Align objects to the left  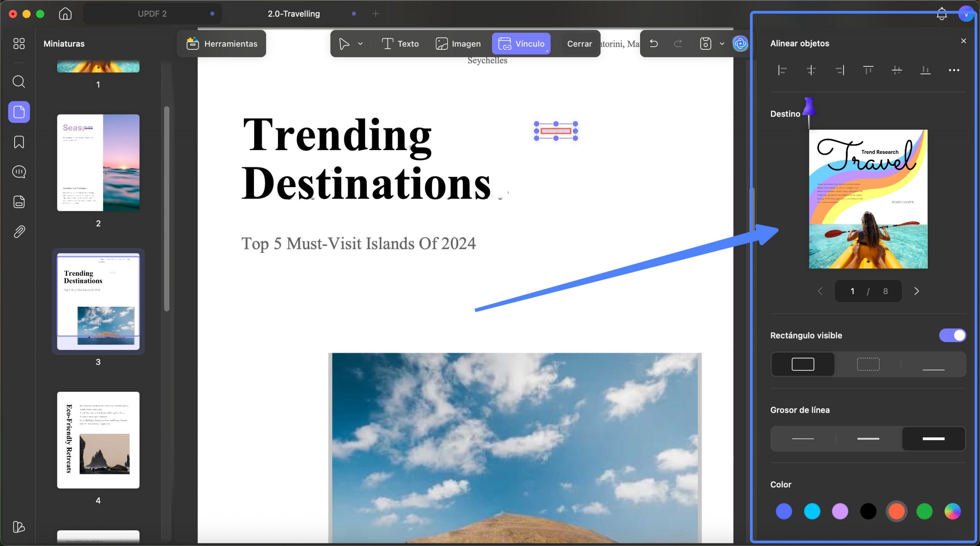click(x=782, y=70)
